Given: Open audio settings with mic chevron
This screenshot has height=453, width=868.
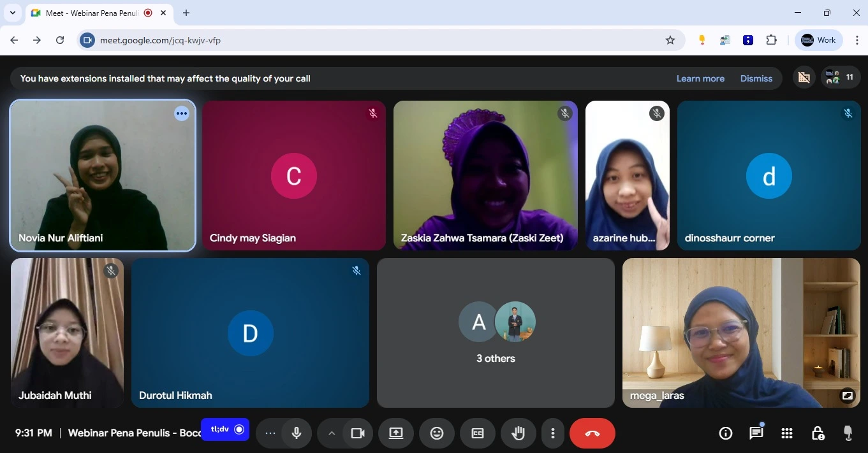Looking at the screenshot, I should (332, 433).
